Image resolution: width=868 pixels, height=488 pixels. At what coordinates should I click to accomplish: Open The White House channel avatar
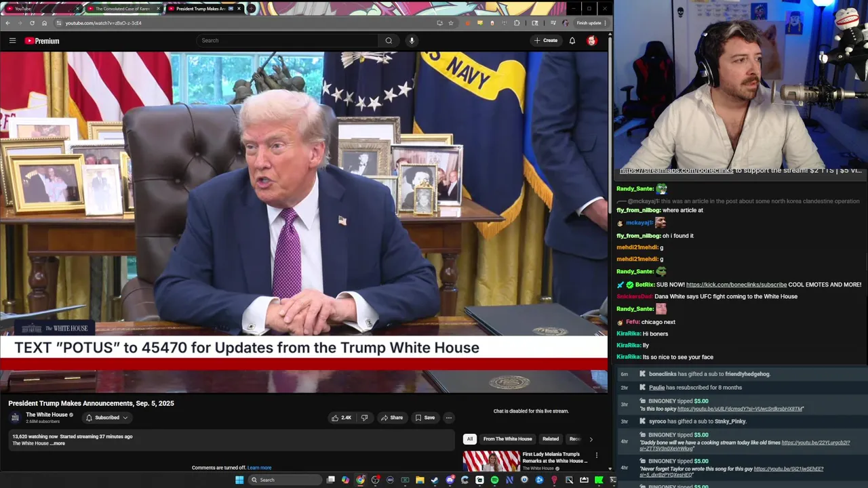[x=15, y=418]
